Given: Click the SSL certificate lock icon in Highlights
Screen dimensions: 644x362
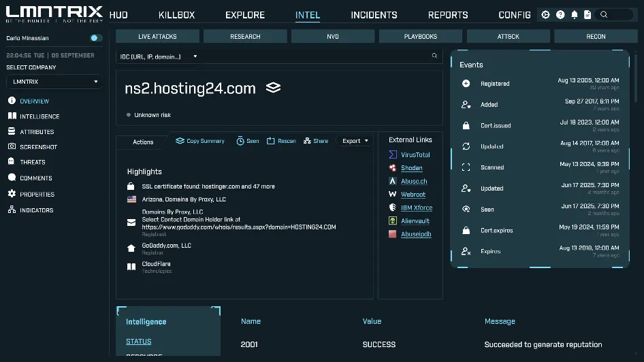Looking at the screenshot, I should coord(131,186).
